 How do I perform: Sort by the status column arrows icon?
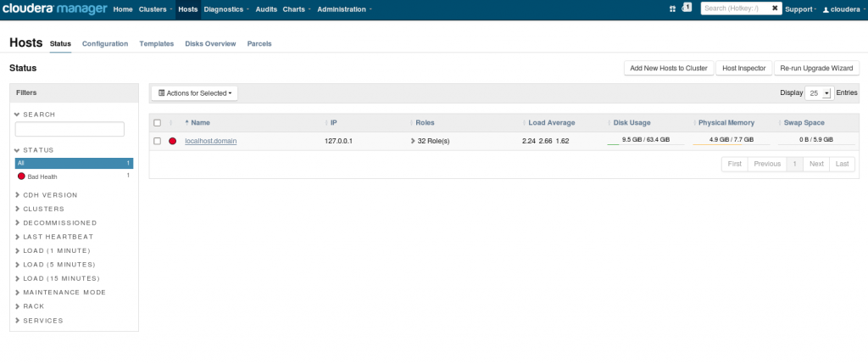pos(171,122)
